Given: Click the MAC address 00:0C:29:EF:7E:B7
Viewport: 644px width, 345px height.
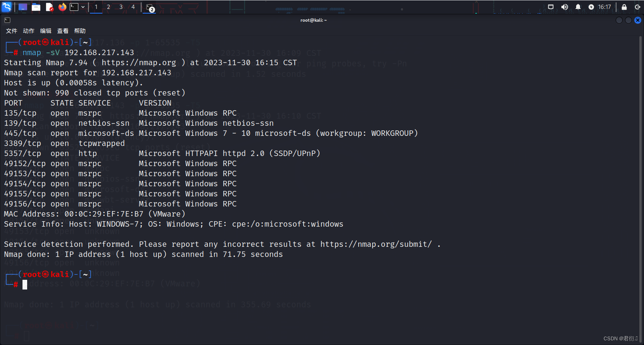Looking at the screenshot, I should point(104,214).
